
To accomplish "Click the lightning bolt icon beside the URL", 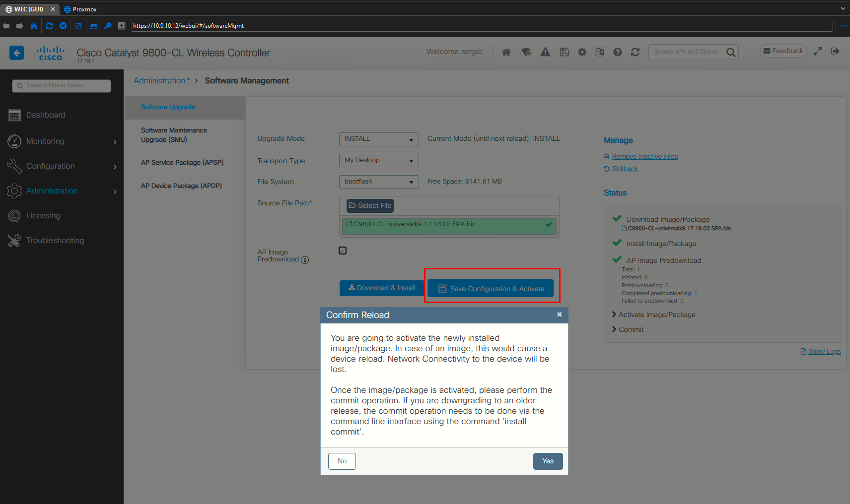I will pos(122,26).
